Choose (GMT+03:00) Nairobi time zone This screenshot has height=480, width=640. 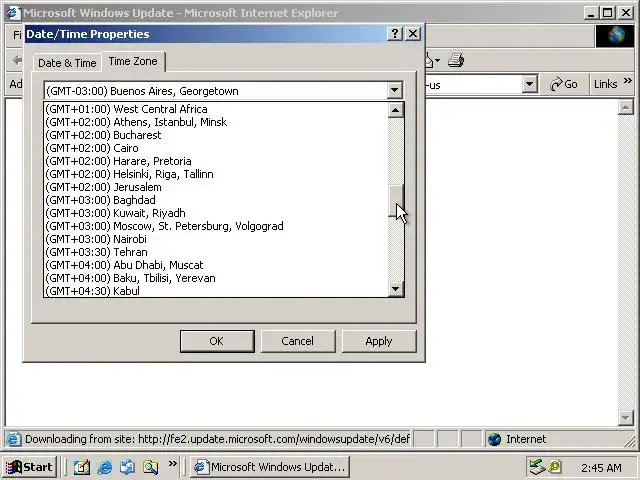[216, 239]
